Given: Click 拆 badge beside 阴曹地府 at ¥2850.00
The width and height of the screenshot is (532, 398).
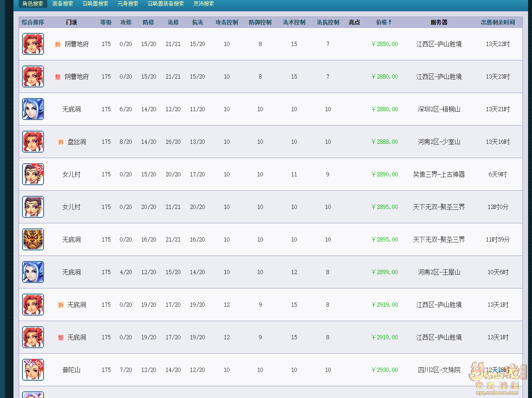Looking at the screenshot, I should tap(58, 44).
